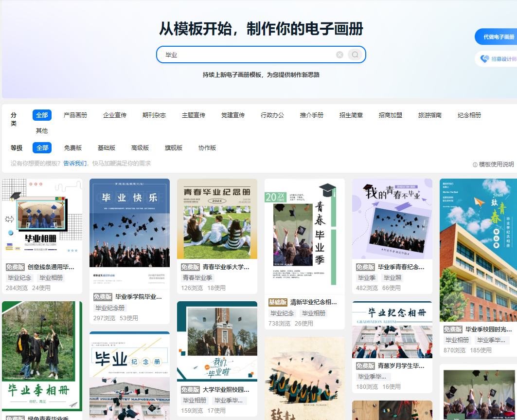The image size is (517, 420).
Task: Select the 纪念相册 category
Action: pos(469,115)
